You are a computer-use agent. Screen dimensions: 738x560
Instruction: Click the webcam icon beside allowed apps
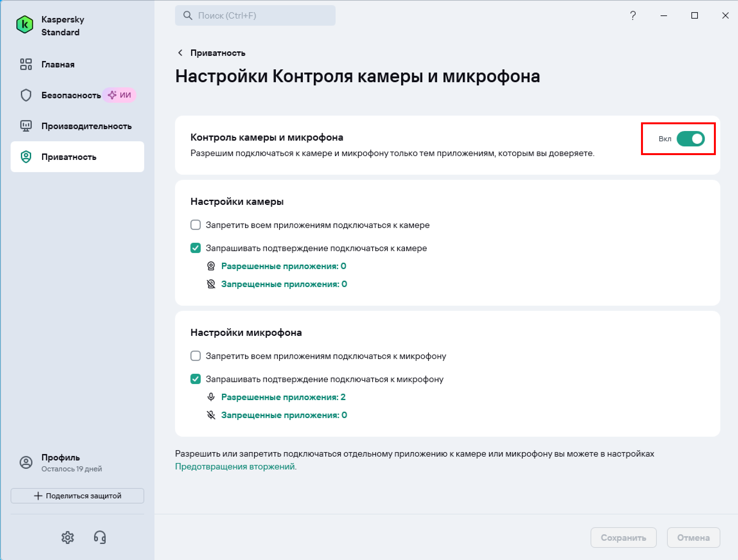point(211,266)
